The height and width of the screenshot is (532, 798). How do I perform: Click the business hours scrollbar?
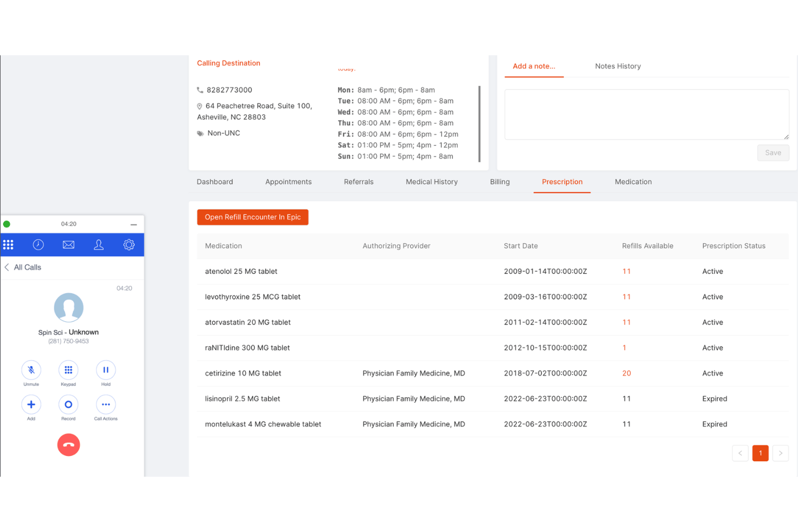click(x=479, y=124)
